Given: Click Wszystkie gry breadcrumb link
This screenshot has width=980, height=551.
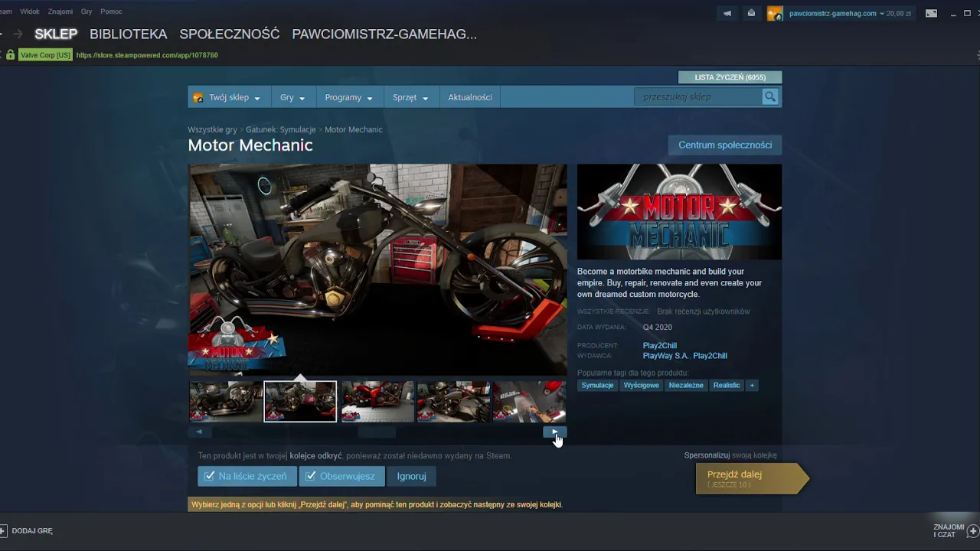Looking at the screenshot, I should (x=212, y=129).
